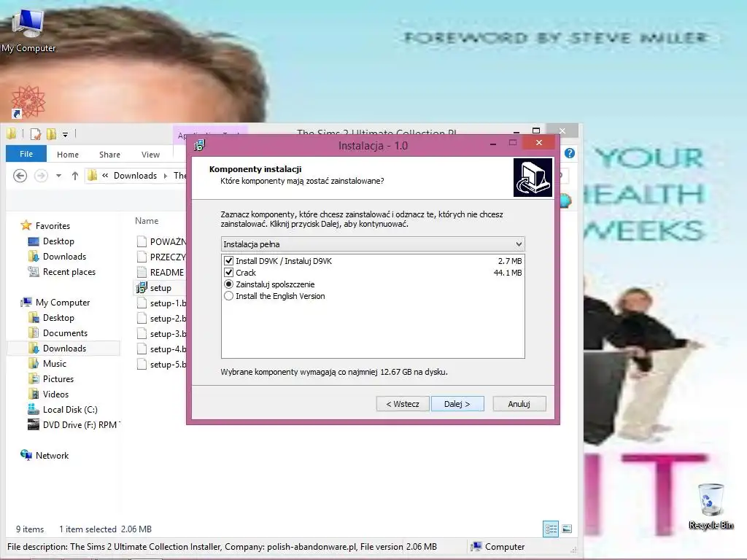Click setup application file icon

pos(142,287)
